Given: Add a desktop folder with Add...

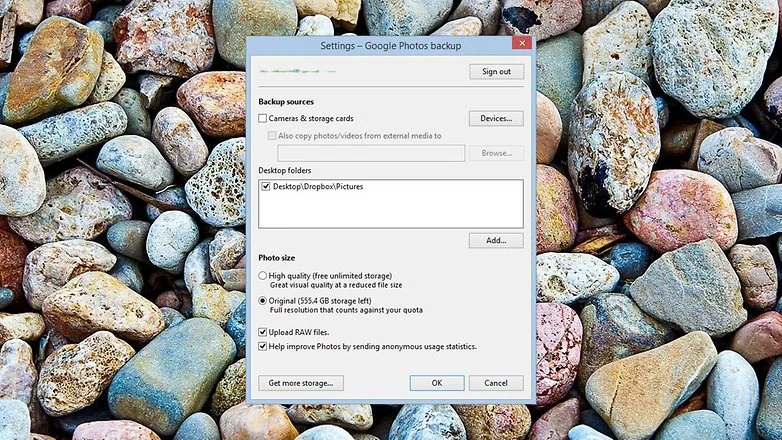Looking at the screenshot, I should pyautogui.click(x=496, y=240).
